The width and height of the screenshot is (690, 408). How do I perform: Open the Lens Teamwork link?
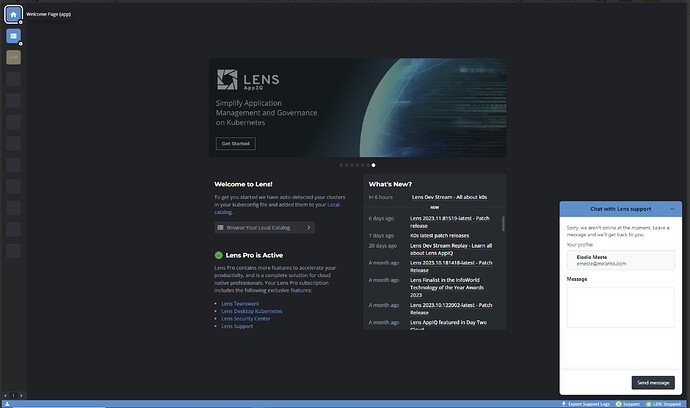pos(240,304)
